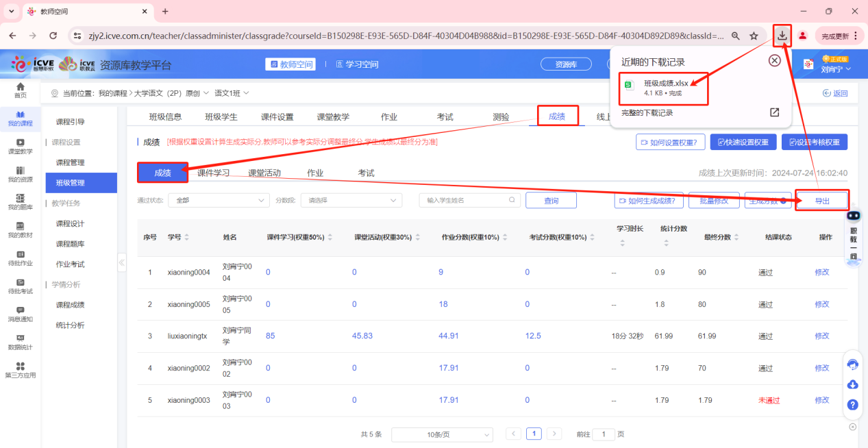Viewport: 868px width, 448px height.
Task: Open full download history external link icon
Action: click(x=774, y=112)
